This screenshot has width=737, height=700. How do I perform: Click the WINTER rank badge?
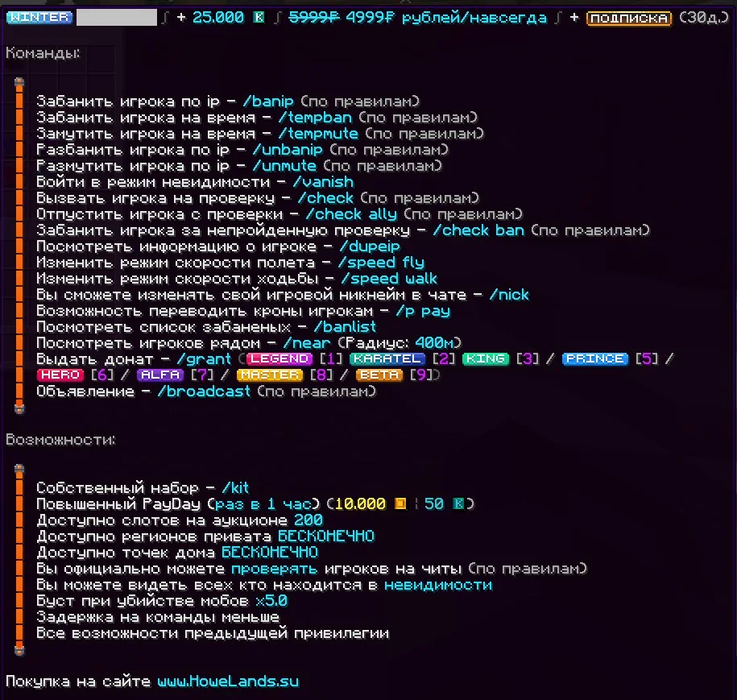(x=39, y=18)
